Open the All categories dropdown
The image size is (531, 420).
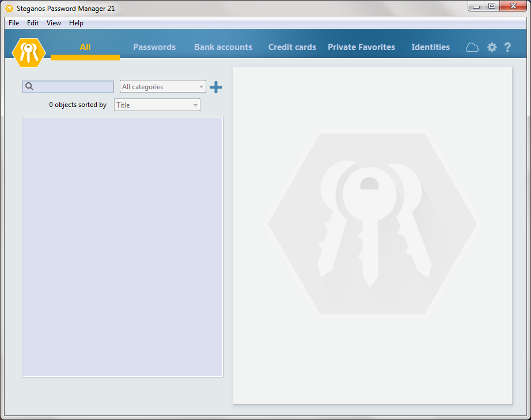point(162,86)
